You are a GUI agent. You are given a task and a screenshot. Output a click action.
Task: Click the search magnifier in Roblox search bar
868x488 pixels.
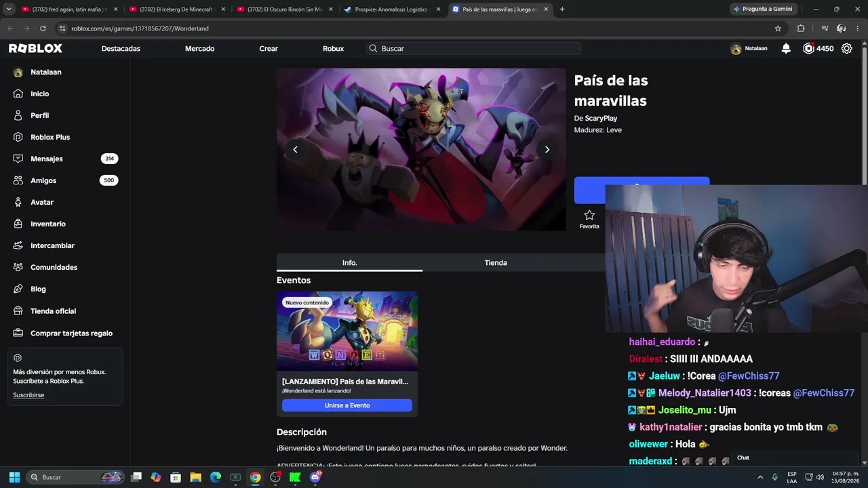point(373,49)
